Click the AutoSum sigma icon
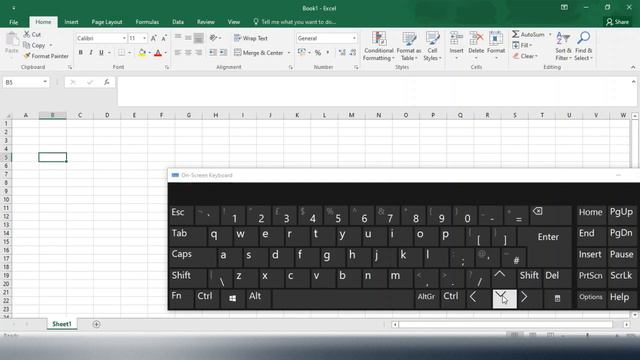 [x=516, y=34]
